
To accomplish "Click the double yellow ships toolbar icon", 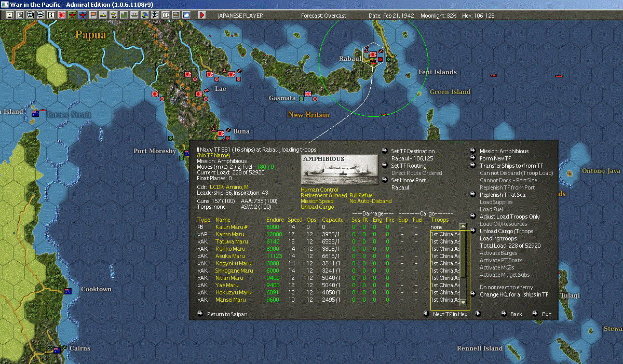I will click(113, 15).
